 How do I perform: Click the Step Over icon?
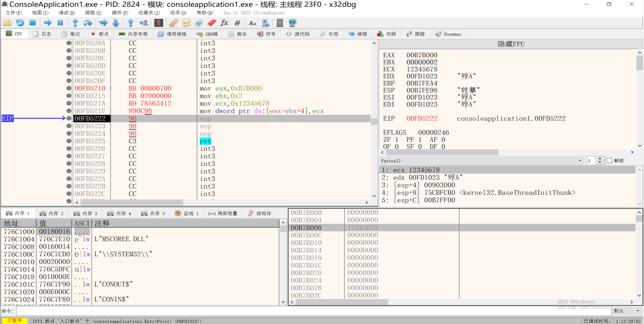[x=88, y=23]
